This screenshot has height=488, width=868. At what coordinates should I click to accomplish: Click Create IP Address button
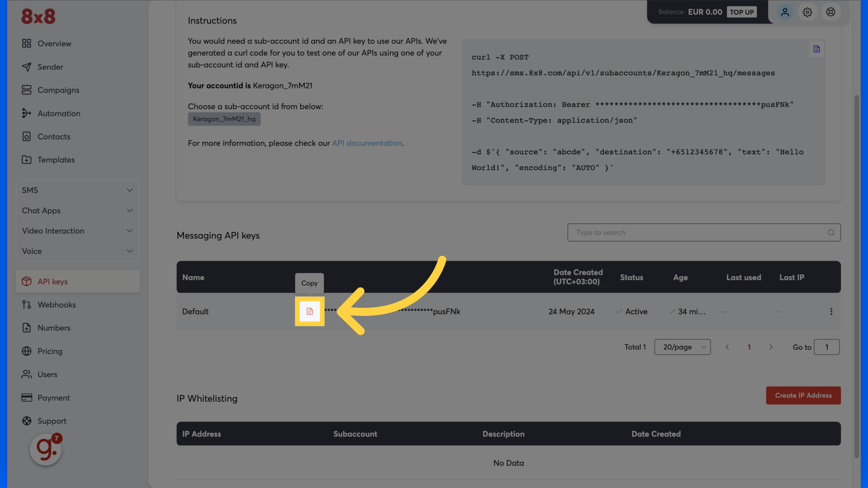coord(803,395)
